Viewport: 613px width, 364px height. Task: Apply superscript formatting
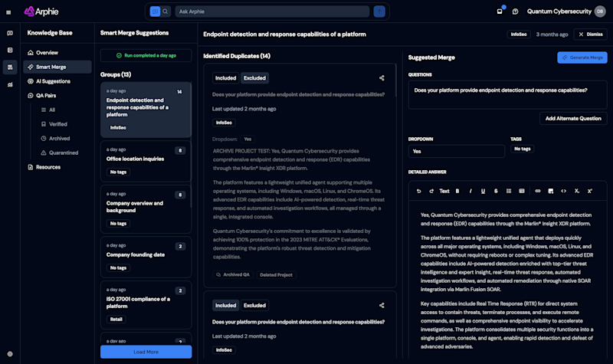pyautogui.click(x=589, y=191)
